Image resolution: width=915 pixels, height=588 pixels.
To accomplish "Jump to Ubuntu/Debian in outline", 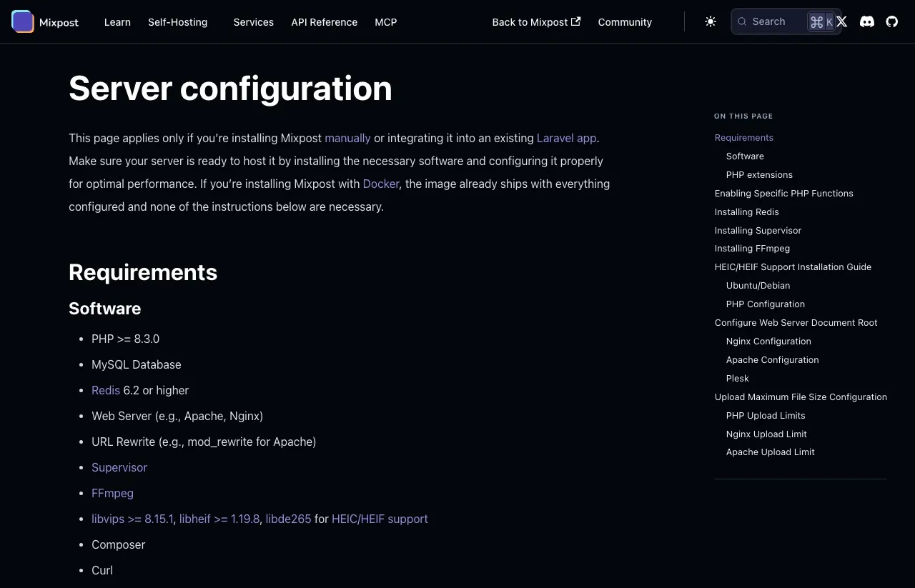I will [x=758, y=286].
